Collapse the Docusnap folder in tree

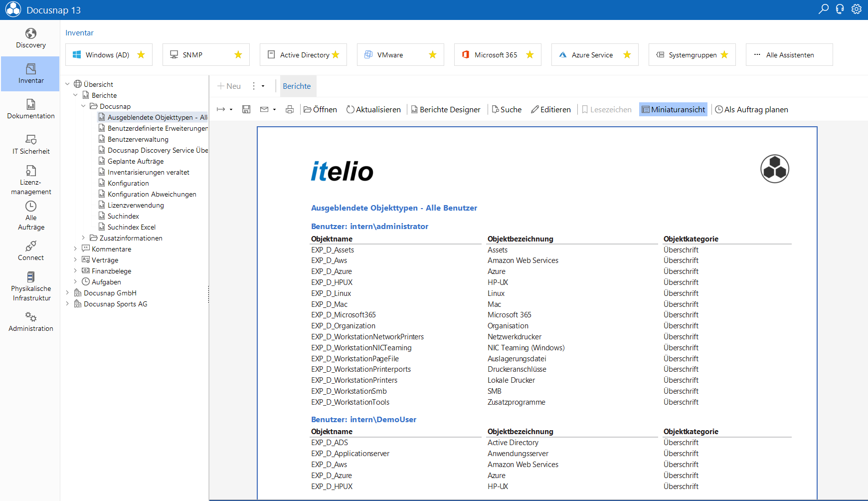click(x=83, y=106)
